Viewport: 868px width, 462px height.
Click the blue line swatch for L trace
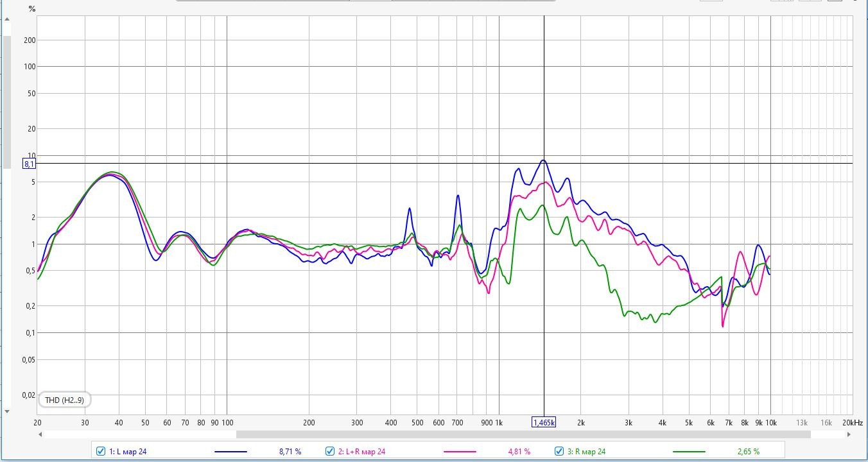click(x=230, y=452)
